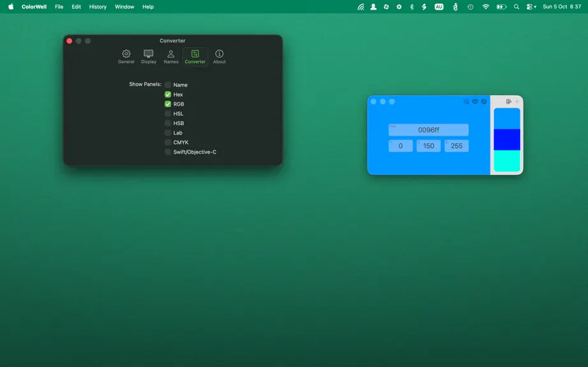Click the clock history menu bar icon
This screenshot has width=588, height=367.
tap(470, 7)
